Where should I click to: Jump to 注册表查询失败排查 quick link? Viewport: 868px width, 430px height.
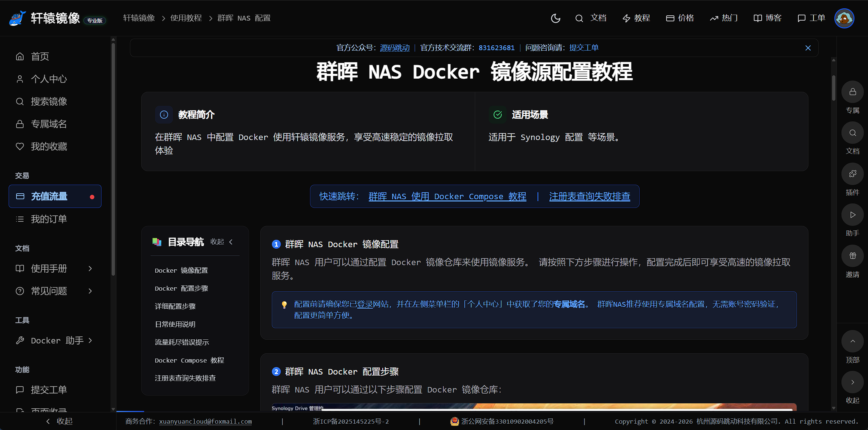click(590, 196)
